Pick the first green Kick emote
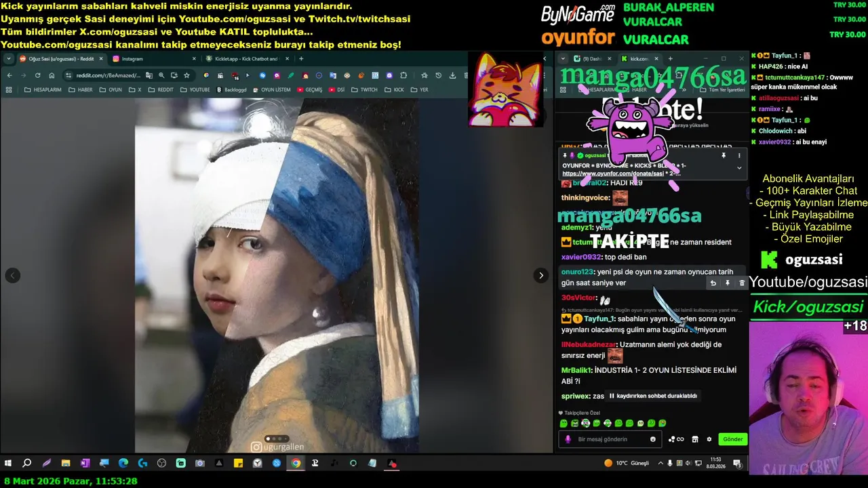This screenshot has width=868, height=488. (564, 423)
